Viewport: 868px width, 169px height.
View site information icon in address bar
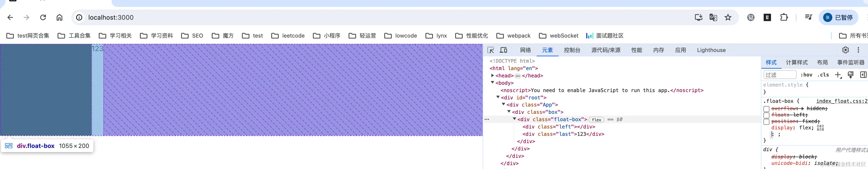coord(79,18)
